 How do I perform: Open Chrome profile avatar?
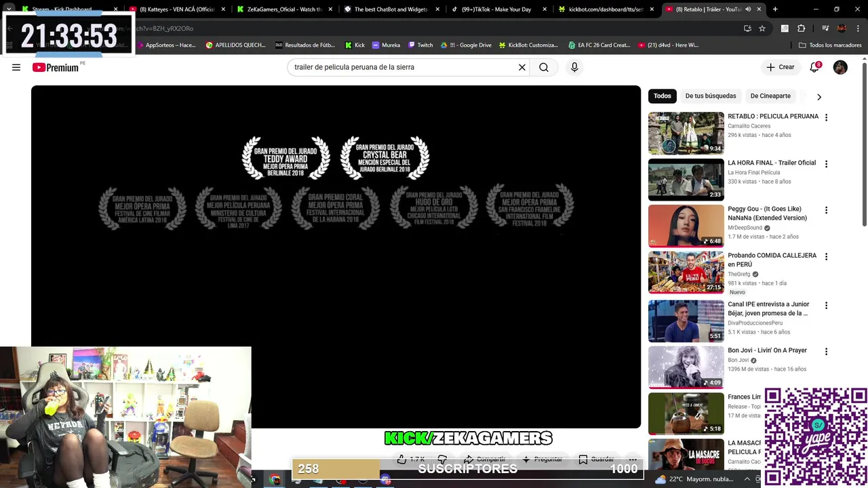click(x=842, y=28)
